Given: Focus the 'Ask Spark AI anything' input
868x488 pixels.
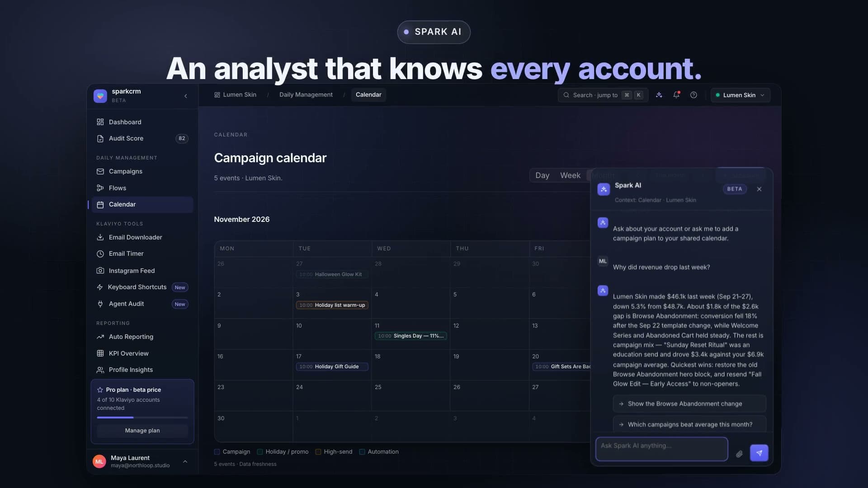Looking at the screenshot, I should [x=662, y=449].
